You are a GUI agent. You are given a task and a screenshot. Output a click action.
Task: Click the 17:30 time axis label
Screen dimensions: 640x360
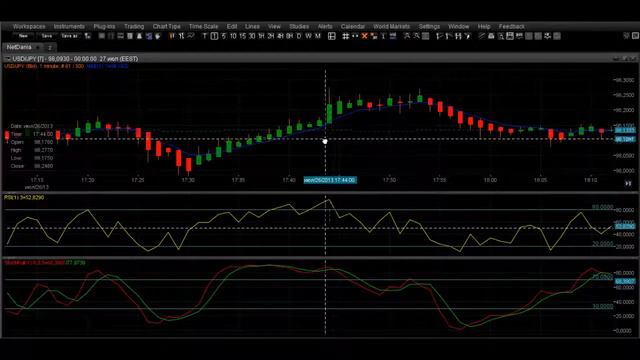click(188, 180)
